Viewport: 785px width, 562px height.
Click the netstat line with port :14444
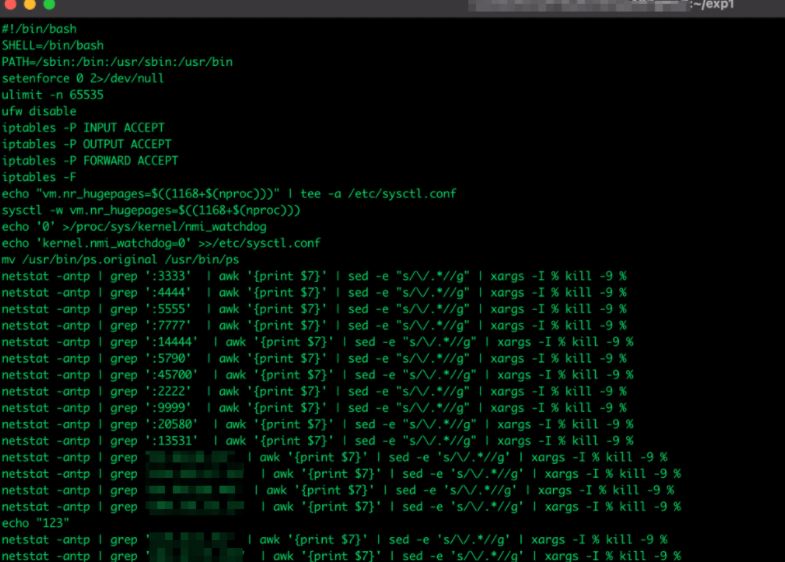317,342
